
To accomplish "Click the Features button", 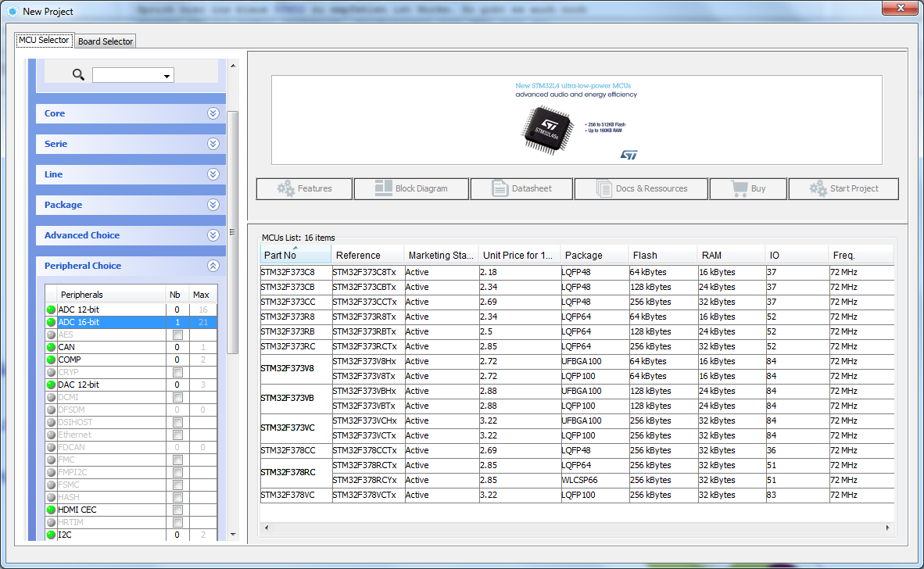I will (x=304, y=188).
